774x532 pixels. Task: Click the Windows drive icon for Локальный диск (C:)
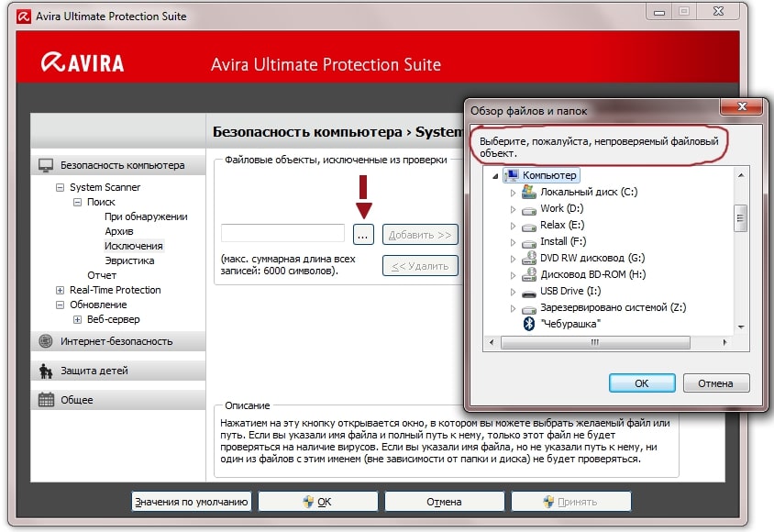[x=528, y=192]
